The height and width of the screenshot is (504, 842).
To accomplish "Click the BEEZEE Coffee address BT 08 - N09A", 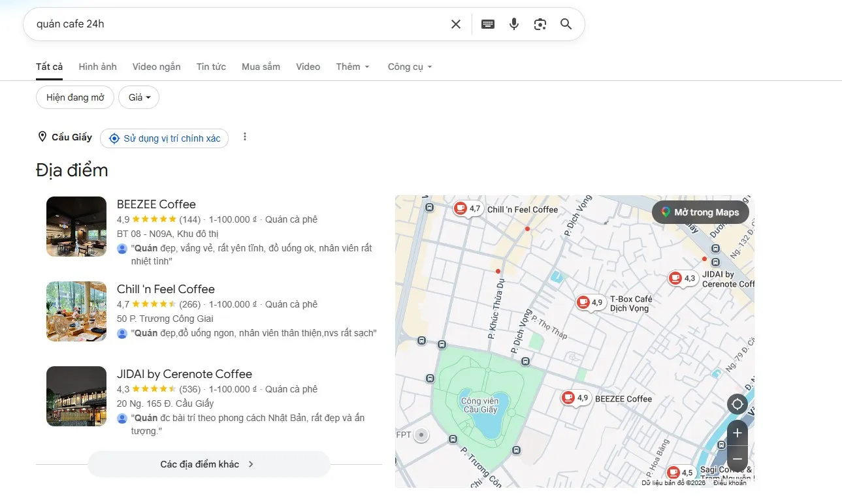I will 168,234.
